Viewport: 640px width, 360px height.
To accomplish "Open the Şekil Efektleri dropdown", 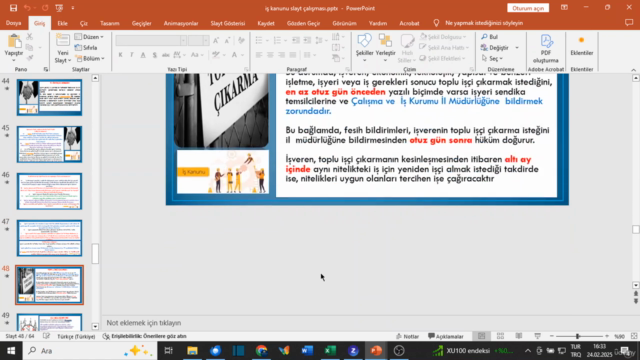I will tap(443, 58).
